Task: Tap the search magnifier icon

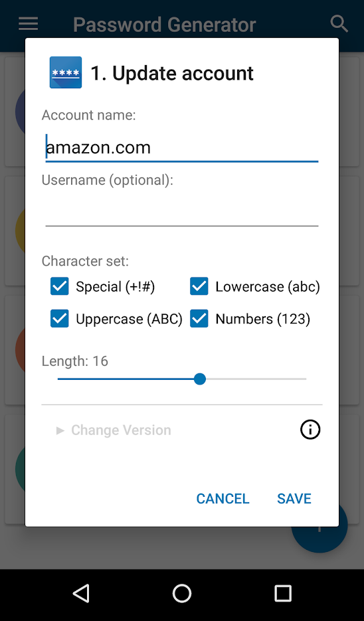Action: (x=339, y=24)
